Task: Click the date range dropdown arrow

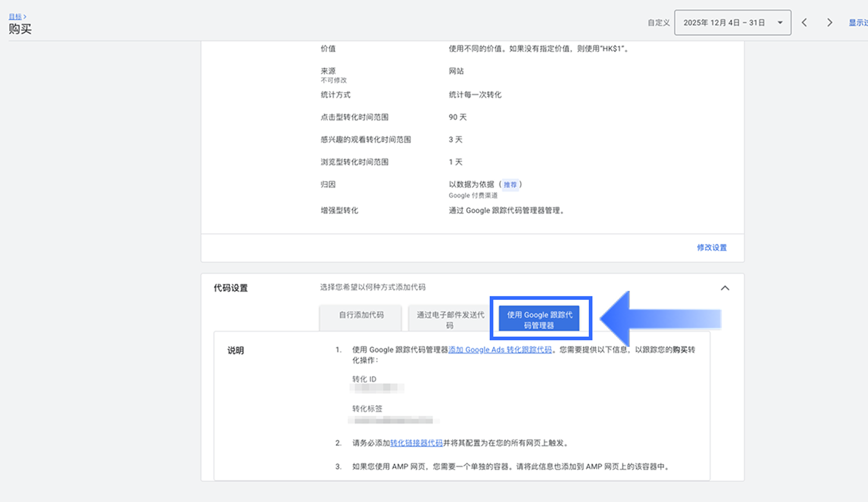Action: coord(780,22)
